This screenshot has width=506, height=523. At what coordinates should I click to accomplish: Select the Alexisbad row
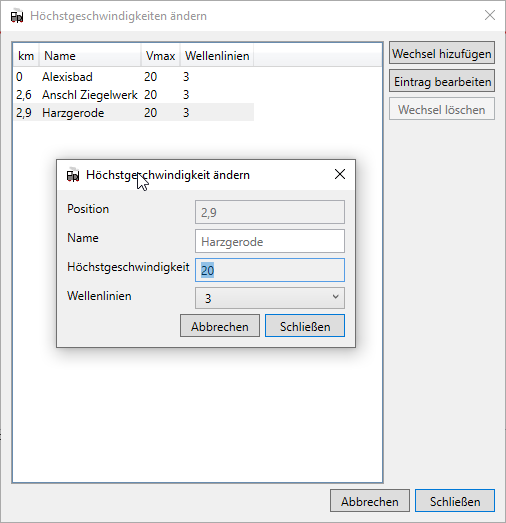133,77
